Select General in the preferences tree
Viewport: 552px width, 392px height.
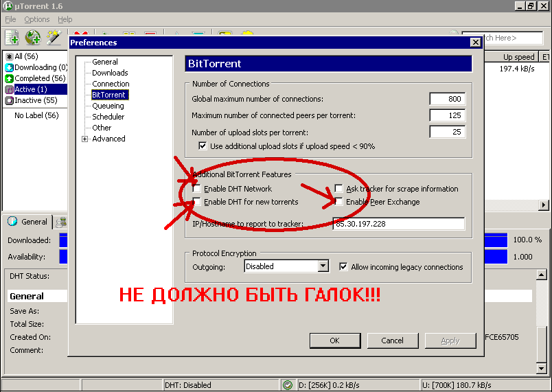coord(105,62)
